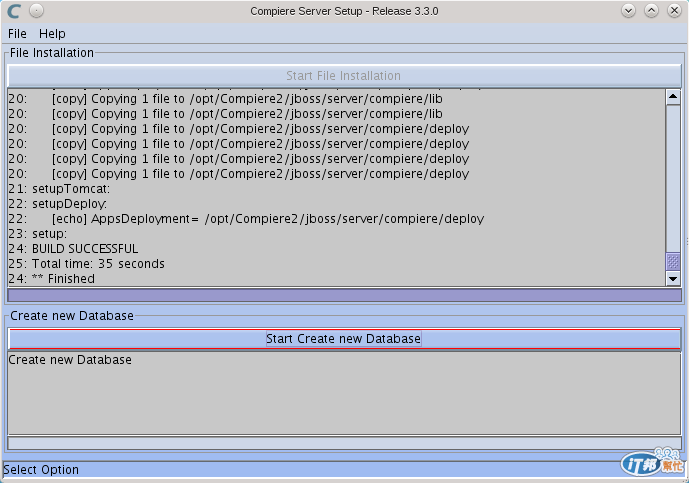689x483 pixels.
Task: Click the AppsDeployment echo log line
Action: pyautogui.click(x=246, y=219)
